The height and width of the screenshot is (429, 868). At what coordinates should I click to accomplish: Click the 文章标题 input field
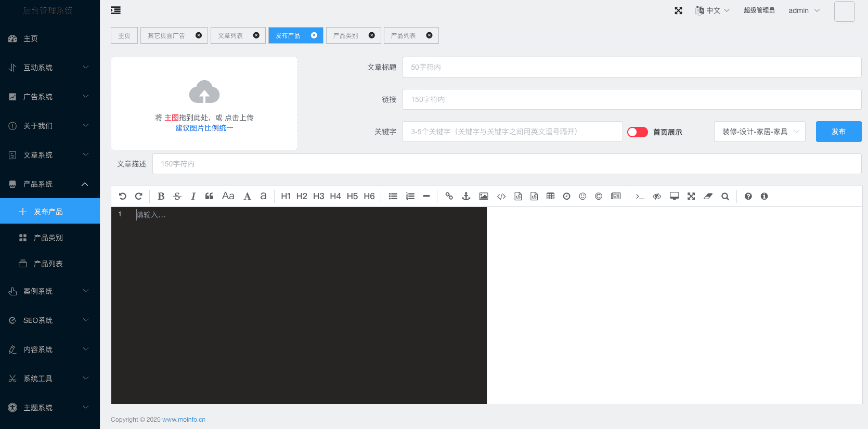pyautogui.click(x=631, y=67)
